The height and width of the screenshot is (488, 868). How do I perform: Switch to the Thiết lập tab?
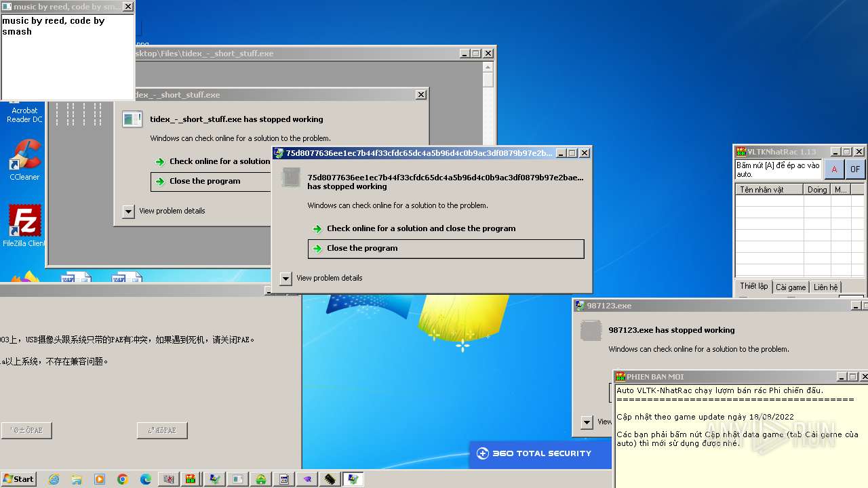pyautogui.click(x=753, y=287)
